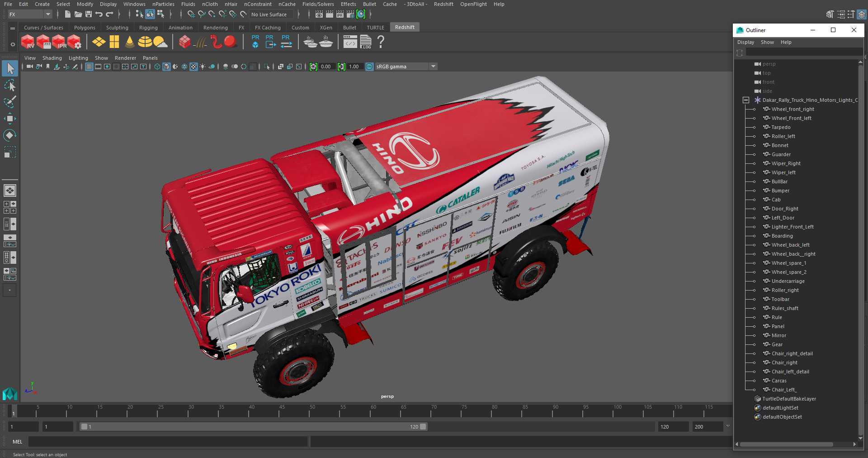Activate the Move tool
The width and height of the screenshot is (868, 458).
tap(9, 119)
